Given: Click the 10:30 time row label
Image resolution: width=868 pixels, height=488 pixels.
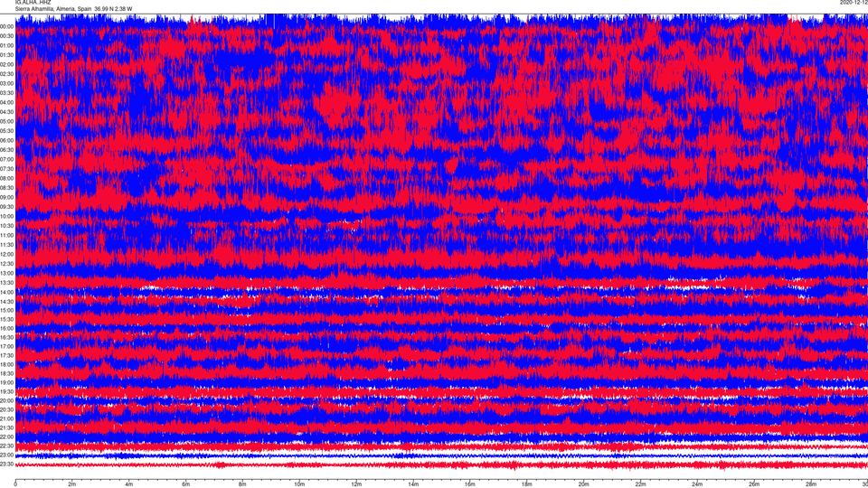Looking at the screenshot, I should tap(6, 226).
